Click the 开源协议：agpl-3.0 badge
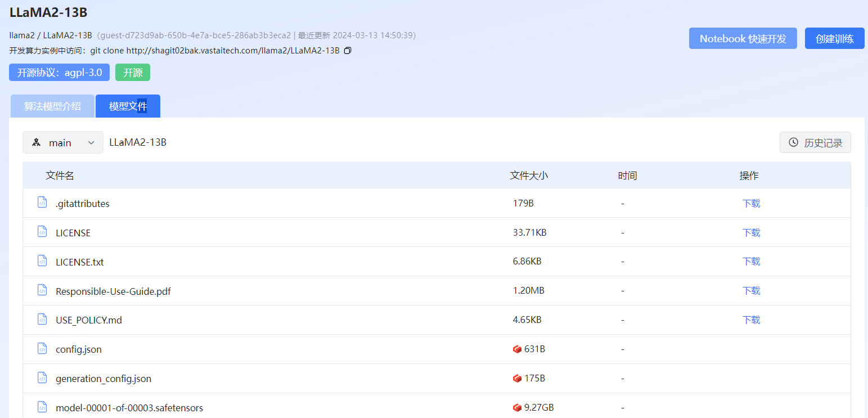Image resolution: width=868 pixels, height=418 pixels. click(x=60, y=73)
